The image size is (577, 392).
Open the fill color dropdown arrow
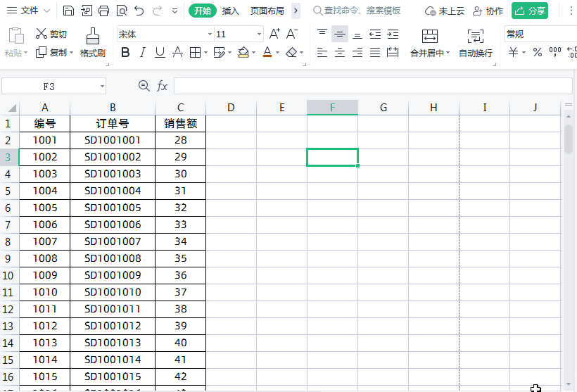pos(253,53)
